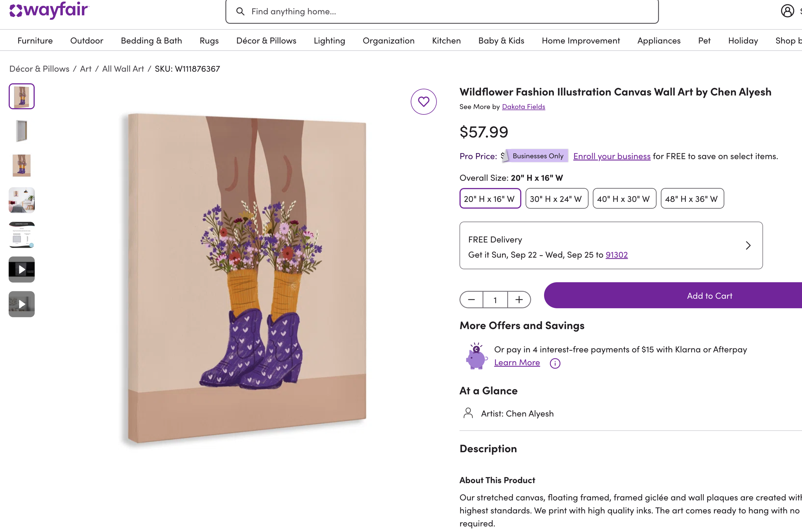The image size is (802, 532).
Task: Click the Klarna info circle icon
Action: click(x=555, y=363)
